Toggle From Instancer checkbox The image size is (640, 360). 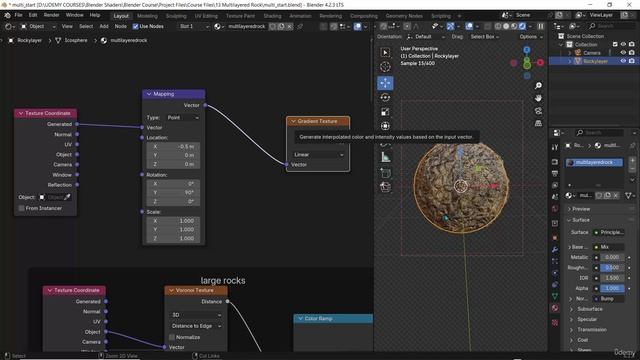22,208
